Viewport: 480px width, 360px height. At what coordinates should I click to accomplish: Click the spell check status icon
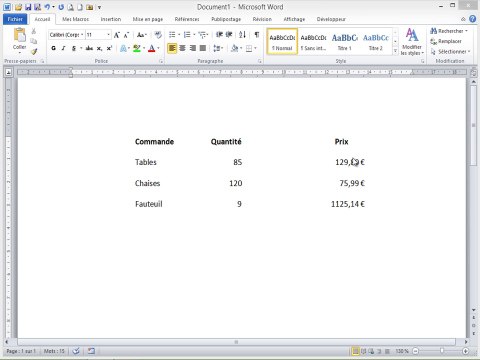coord(76,351)
